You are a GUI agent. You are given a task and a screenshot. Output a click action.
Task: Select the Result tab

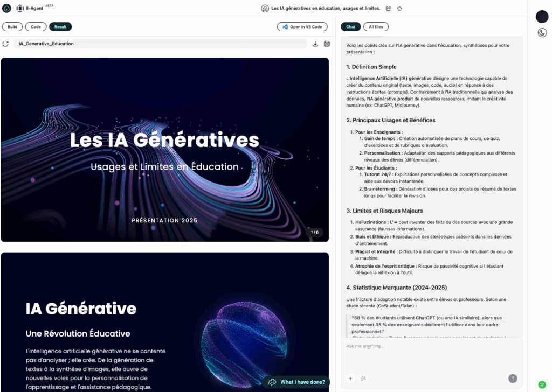tap(60, 27)
